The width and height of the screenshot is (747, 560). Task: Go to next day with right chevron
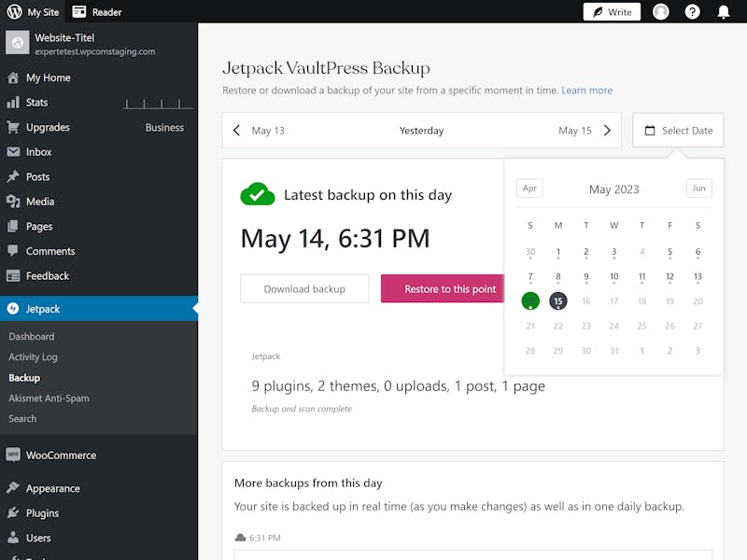[x=607, y=130]
